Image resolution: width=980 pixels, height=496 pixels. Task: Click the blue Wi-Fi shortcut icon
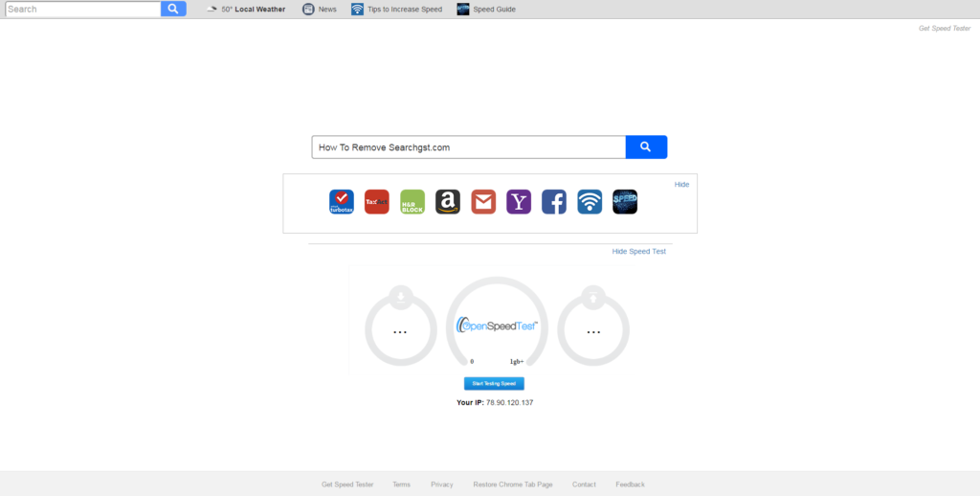coord(590,202)
